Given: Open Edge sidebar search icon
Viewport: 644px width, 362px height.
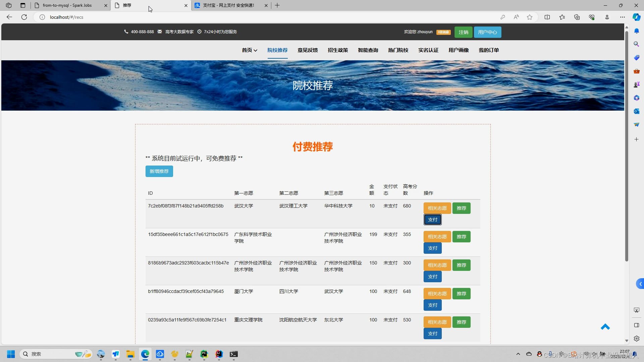Looking at the screenshot, I should point(636,44).
